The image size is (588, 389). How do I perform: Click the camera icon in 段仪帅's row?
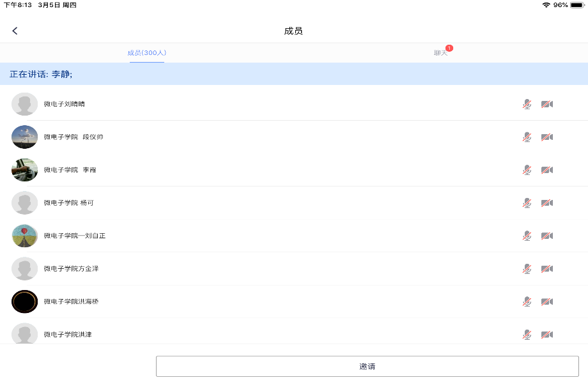(547, 137)
